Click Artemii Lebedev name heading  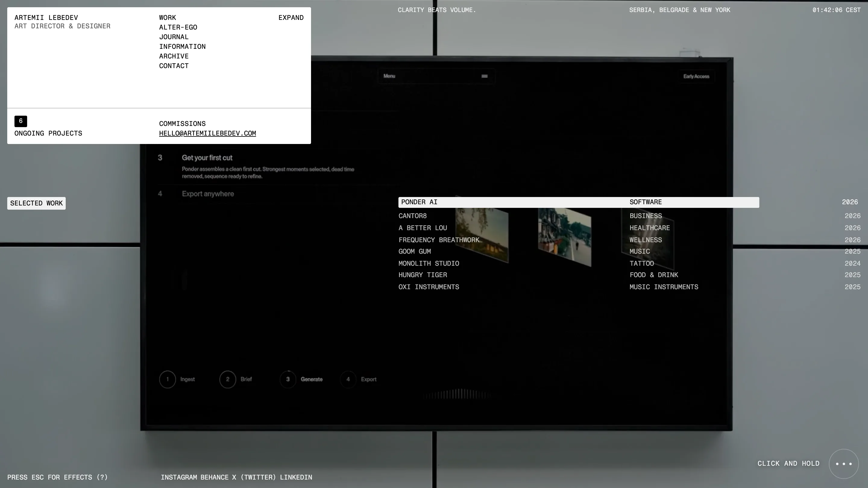(46, 18)
